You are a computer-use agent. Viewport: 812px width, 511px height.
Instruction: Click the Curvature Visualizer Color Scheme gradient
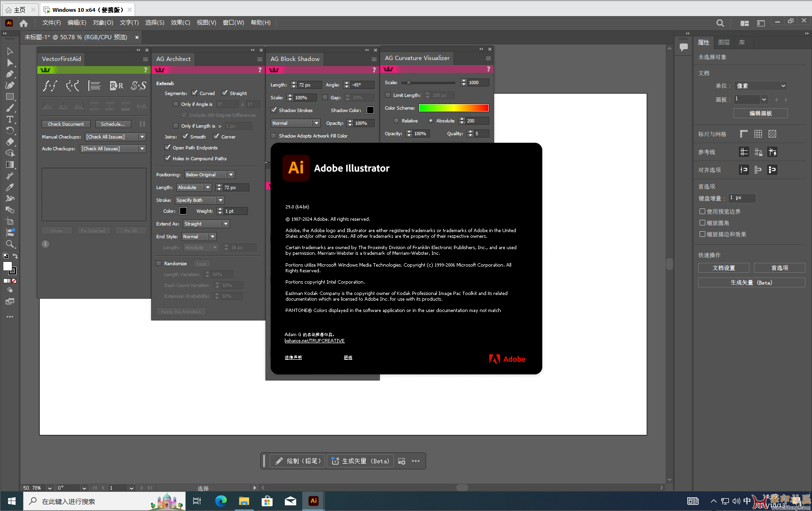point(453,108)
